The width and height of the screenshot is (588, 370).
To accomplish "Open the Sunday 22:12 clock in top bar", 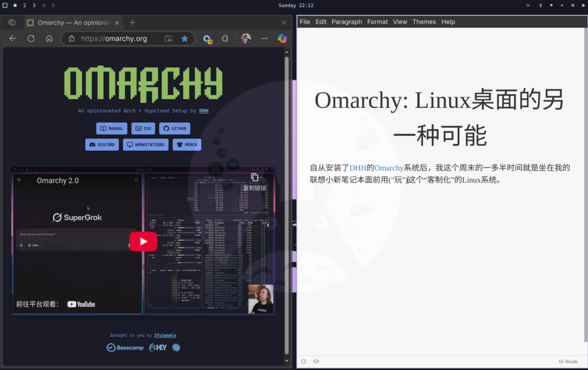I will (x=296, y=5).
